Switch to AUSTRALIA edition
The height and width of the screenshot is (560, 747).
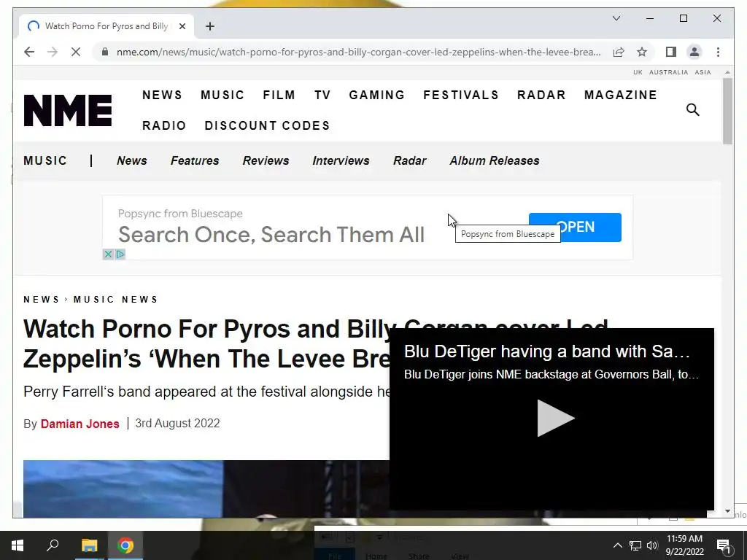(x=668, y=72)
